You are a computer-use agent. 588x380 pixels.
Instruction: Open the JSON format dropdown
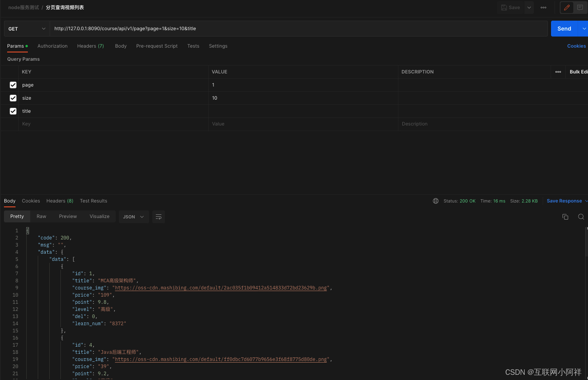[x=134, y=217]
